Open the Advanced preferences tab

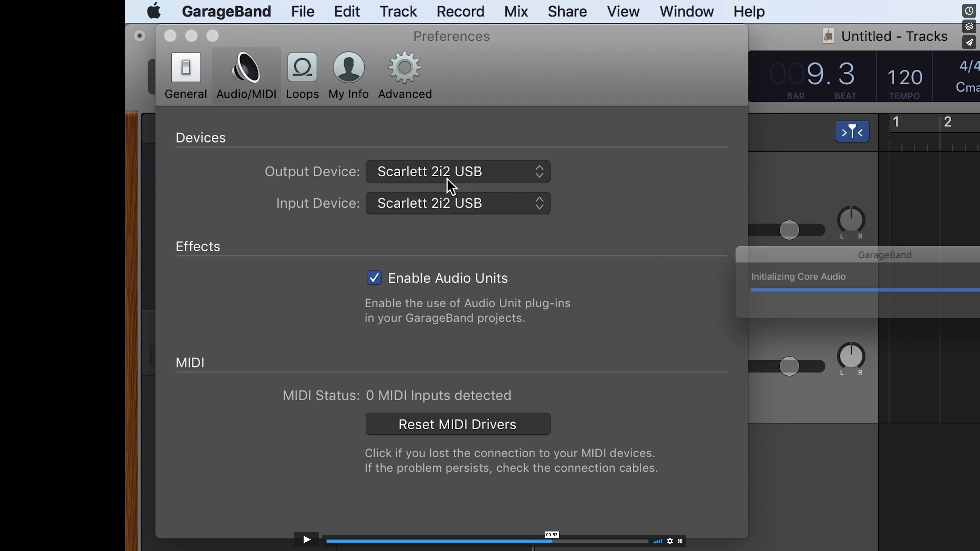click(x=405, y=76)
